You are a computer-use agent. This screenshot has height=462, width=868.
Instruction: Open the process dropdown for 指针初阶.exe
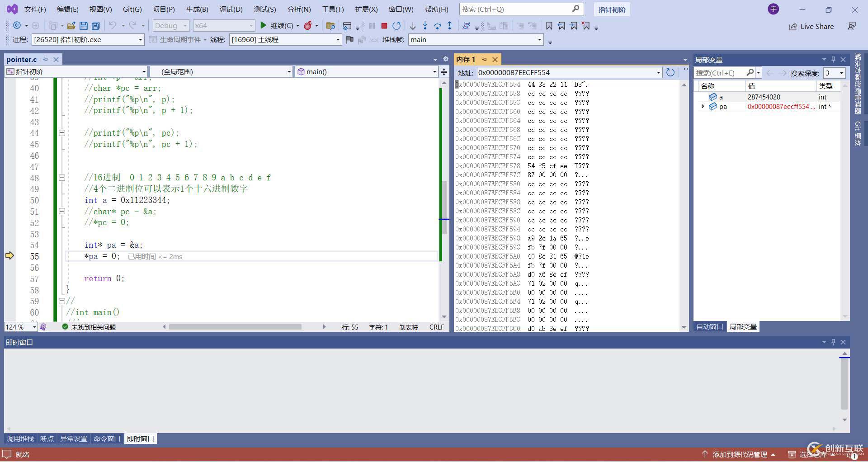(x=140, y=40)
